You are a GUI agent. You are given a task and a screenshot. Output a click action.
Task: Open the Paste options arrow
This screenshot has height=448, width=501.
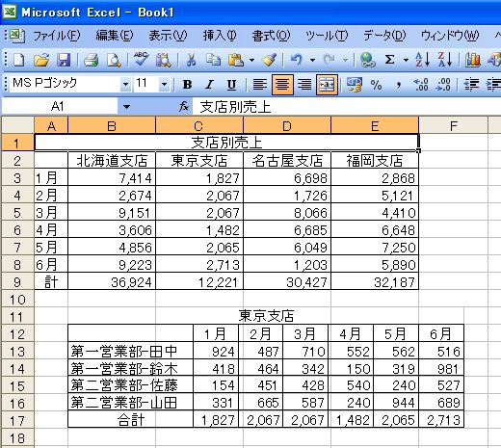pos(251,60)
